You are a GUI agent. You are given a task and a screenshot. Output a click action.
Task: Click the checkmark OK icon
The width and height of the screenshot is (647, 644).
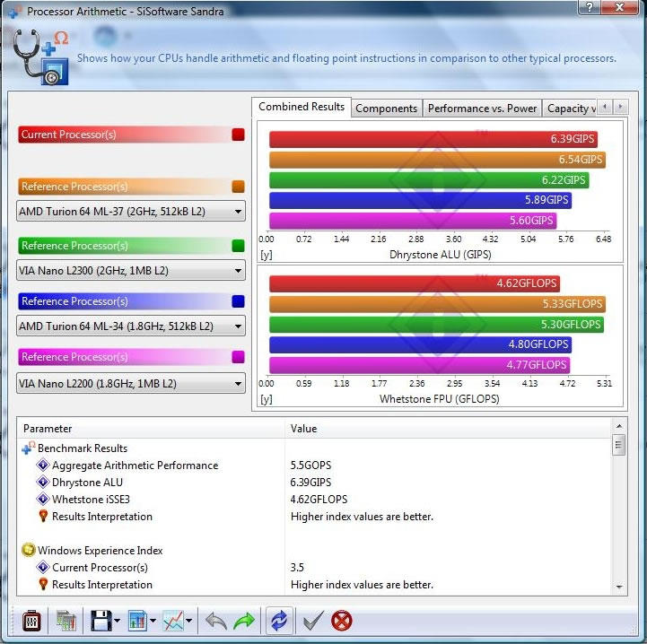pyautogui.click(x=313, y=621)
